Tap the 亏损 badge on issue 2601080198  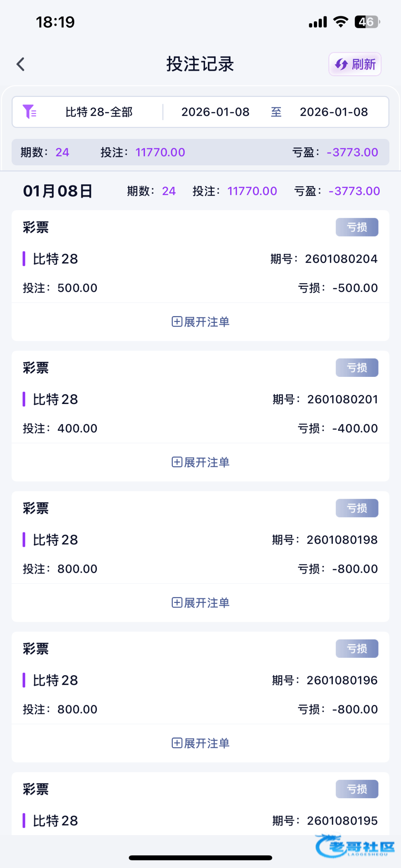pyautogui.click(x=357, y=508)
